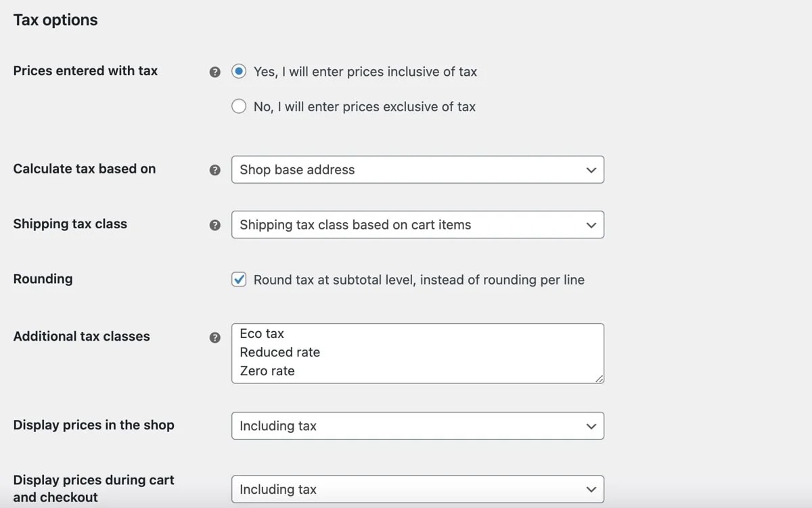View help icon beside Calculate tax based on
The height and width of the screenshot is (508, 812).
click(215, 169)
